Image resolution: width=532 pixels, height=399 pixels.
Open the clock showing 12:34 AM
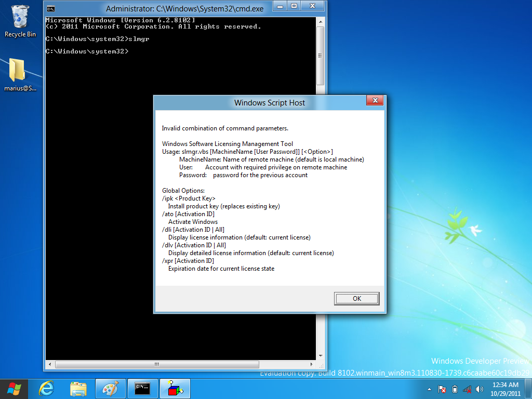[x=505, y=389]
